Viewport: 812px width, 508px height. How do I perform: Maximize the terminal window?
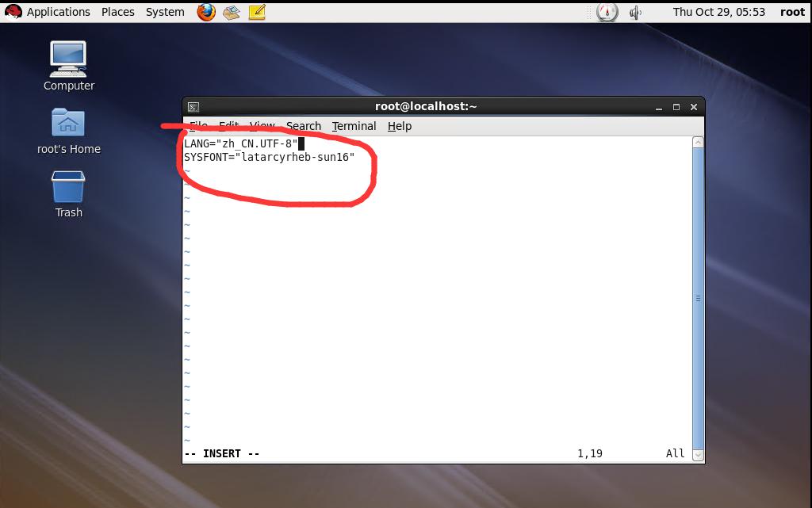676,107
